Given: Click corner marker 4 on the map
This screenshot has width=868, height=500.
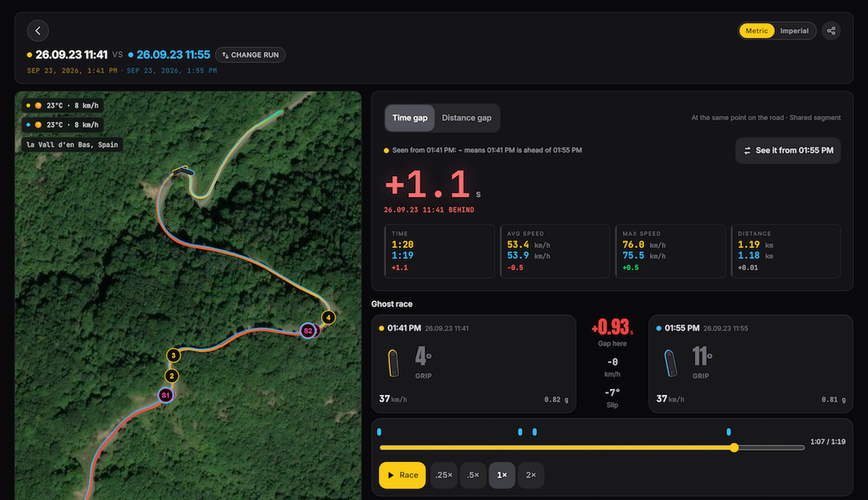Looking at the screenshot, I should pyautogui.click(x=328, y=317).
